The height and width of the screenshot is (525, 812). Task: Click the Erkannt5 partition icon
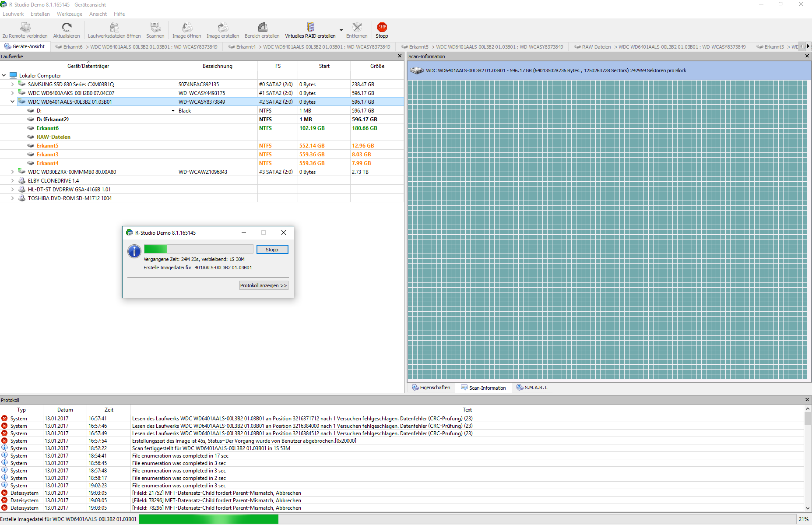31,145
